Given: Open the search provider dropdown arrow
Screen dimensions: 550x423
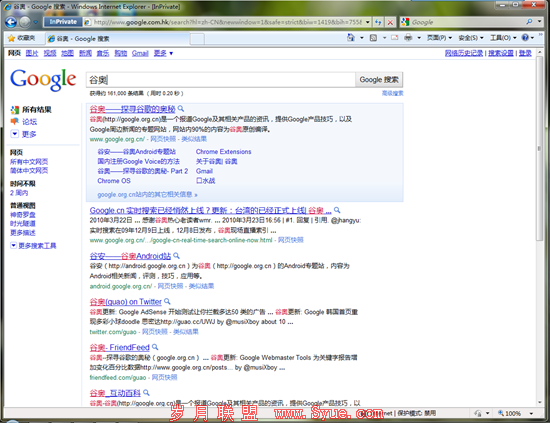Looking at the screenshot, I should point(539,22).
